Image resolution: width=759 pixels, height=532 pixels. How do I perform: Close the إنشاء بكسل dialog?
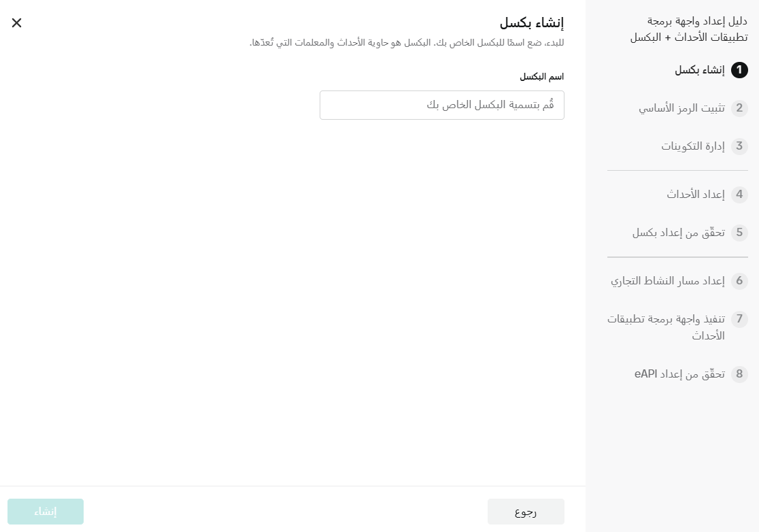click(16, 22)
